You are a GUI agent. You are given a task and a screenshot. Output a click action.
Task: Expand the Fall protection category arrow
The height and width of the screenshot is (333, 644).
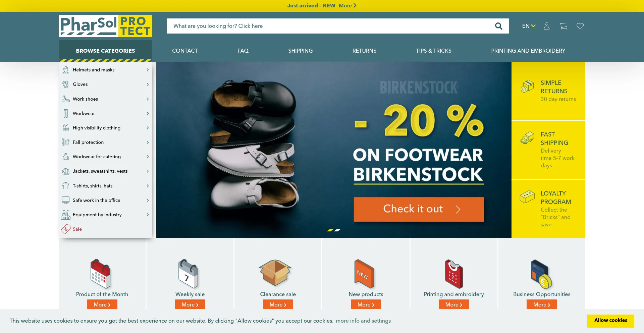pos(148,142)
